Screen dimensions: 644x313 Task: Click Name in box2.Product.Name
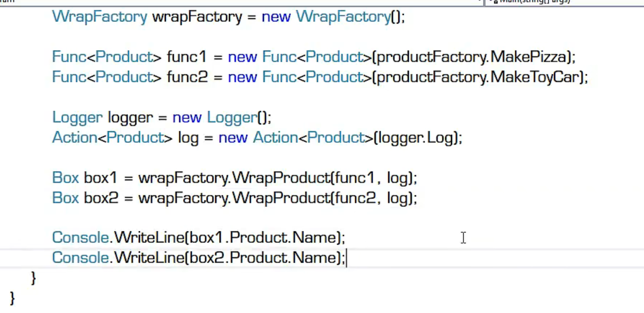click(314, 258)
